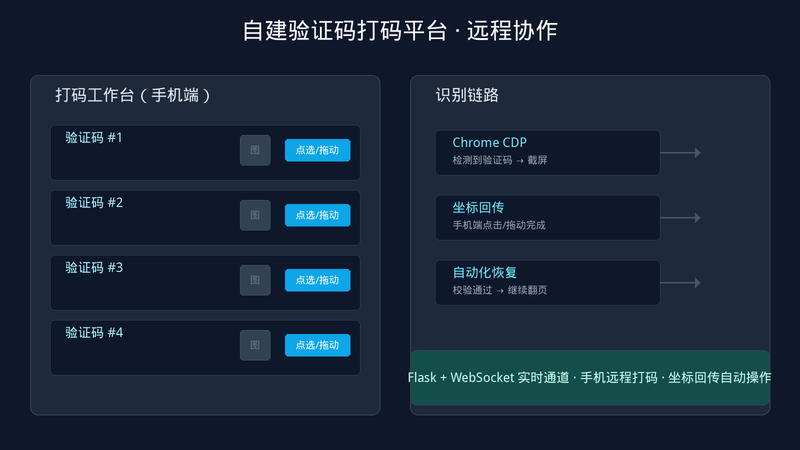Click the image thumbnail for 验证码 #4
The height and width of the screenshot is (450, 800).
(255, 345)
